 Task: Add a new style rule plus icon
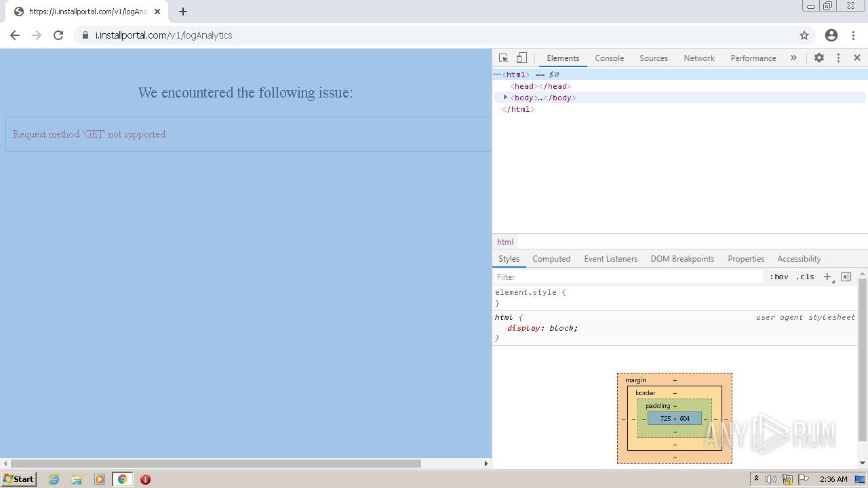(827, 277)
